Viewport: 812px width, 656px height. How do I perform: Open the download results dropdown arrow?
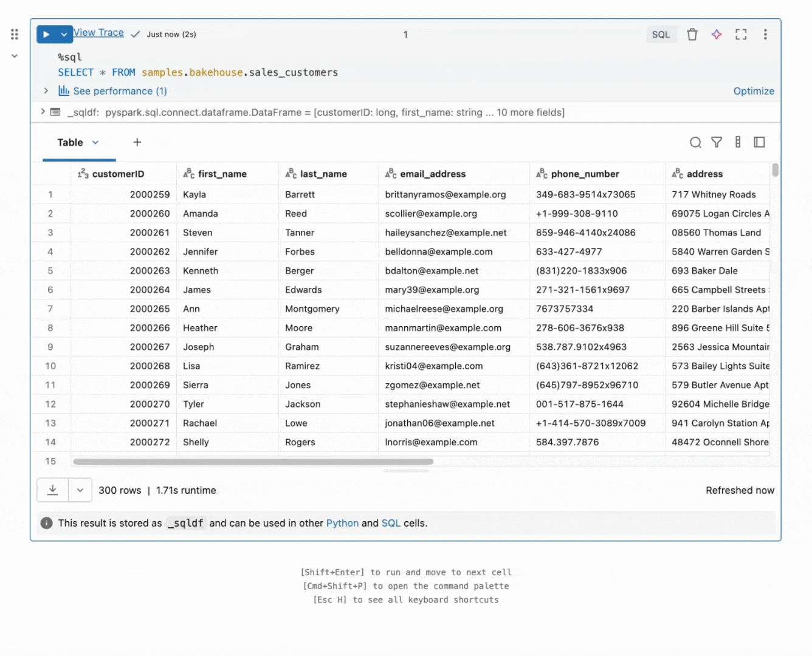tap(80, 490)
